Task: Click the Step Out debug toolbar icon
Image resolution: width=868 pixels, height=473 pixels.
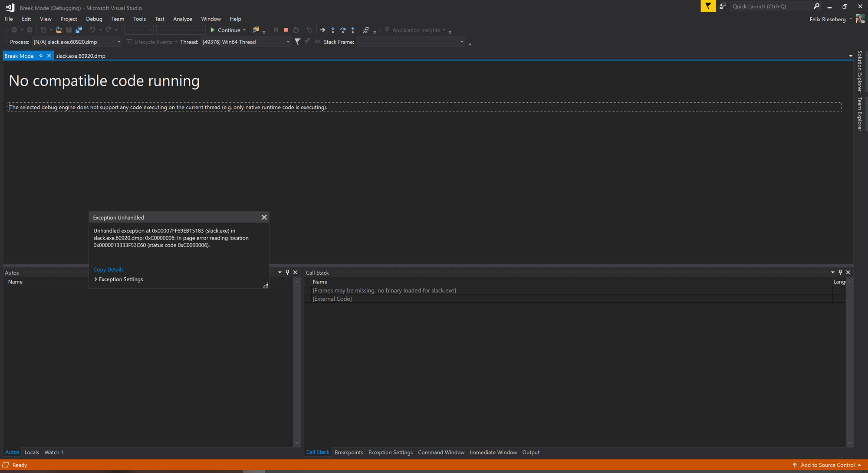Action: tap(352, 30)
